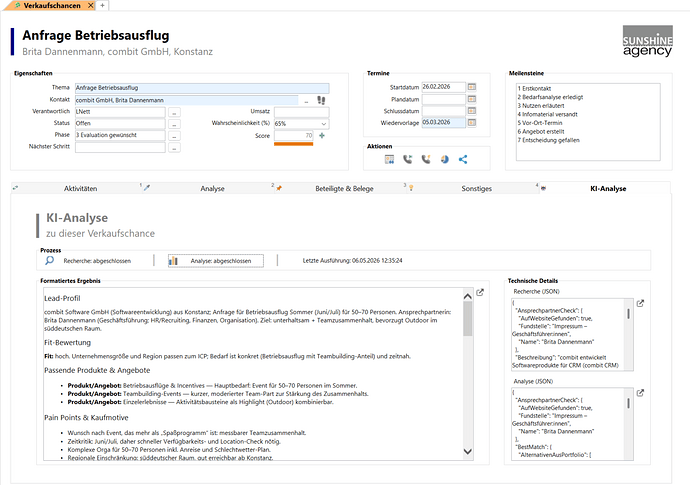Click the light bulb icon on Sonstiges tab
This screenshot has width=690, height=485.
coord(411,188)
